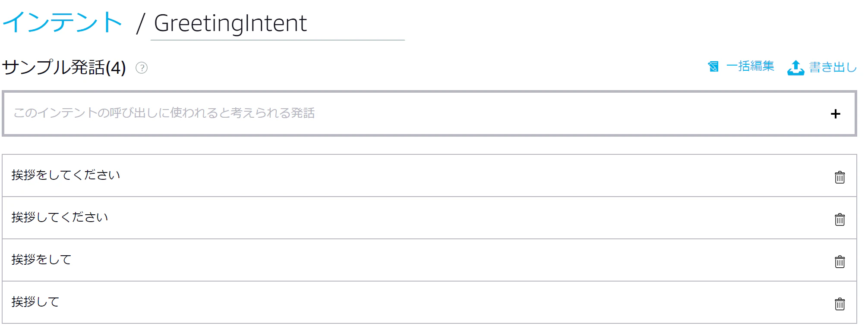868x335 pixels.
Task: Click the 一括編集 bulk edit pencil icon
Action: (x=713, y=66)
